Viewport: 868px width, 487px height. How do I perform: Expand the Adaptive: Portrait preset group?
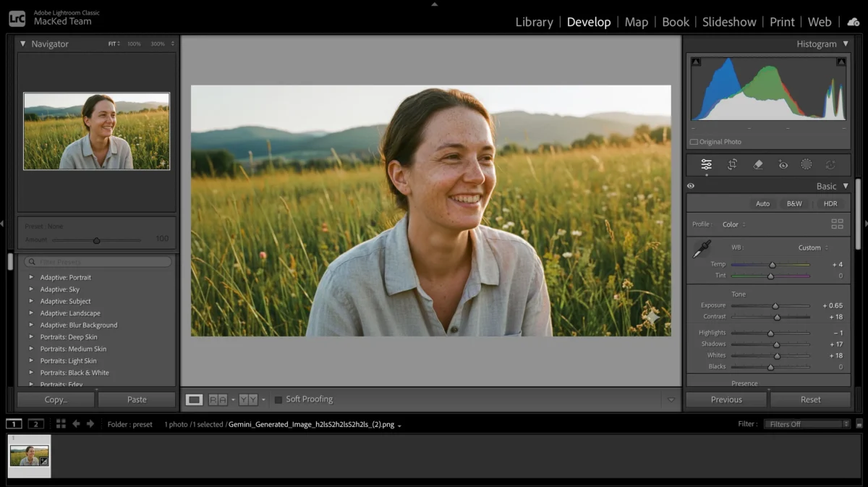tap(31, 277)
